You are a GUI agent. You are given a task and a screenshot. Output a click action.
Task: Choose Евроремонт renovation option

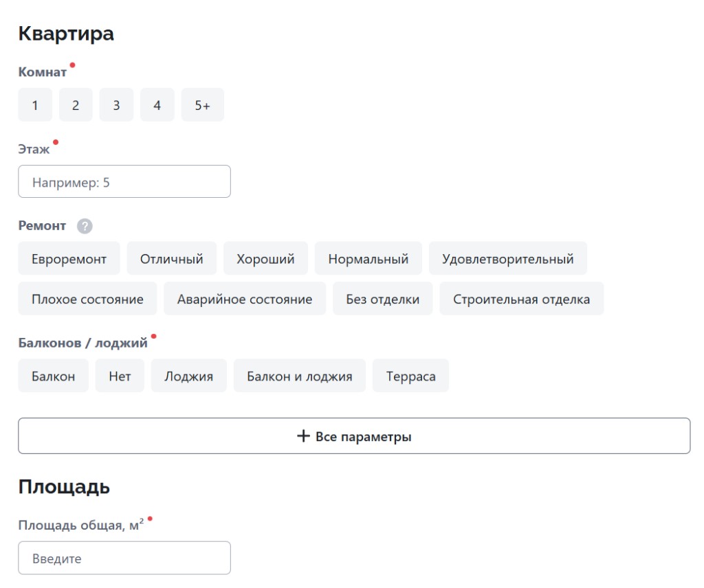(x=69, y=258)
